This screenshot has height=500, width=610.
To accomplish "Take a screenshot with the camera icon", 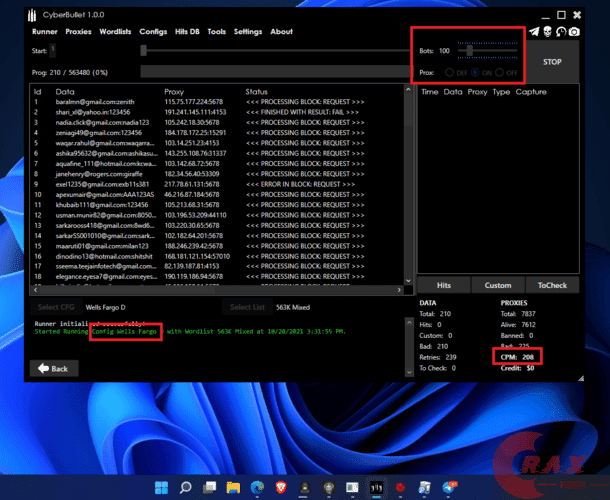I will tap(574, 32).
